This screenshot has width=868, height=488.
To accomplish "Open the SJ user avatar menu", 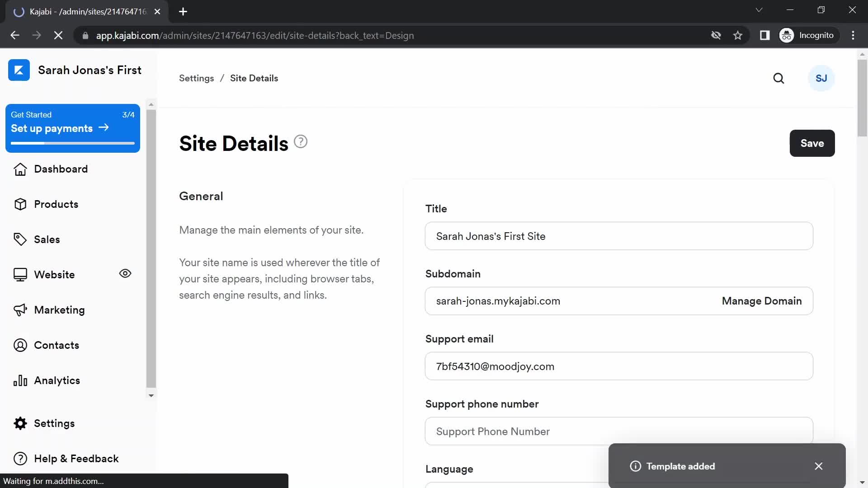I will click(x=821, y=78).
